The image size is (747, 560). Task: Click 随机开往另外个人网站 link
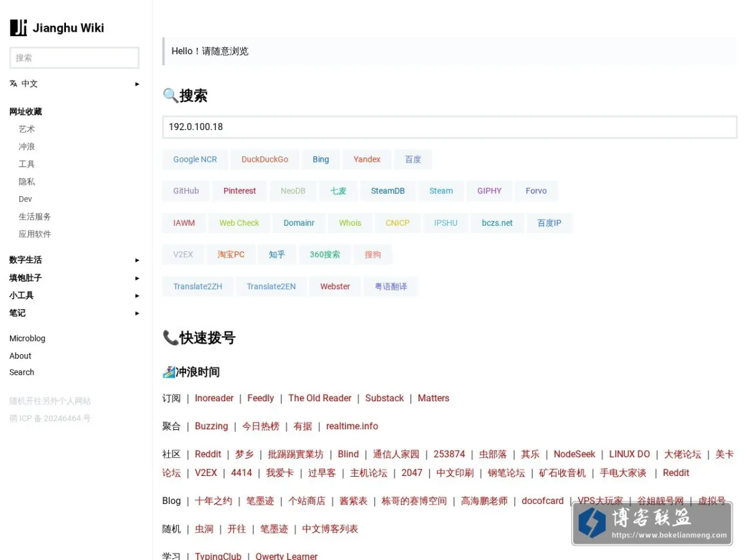point(50,401)
